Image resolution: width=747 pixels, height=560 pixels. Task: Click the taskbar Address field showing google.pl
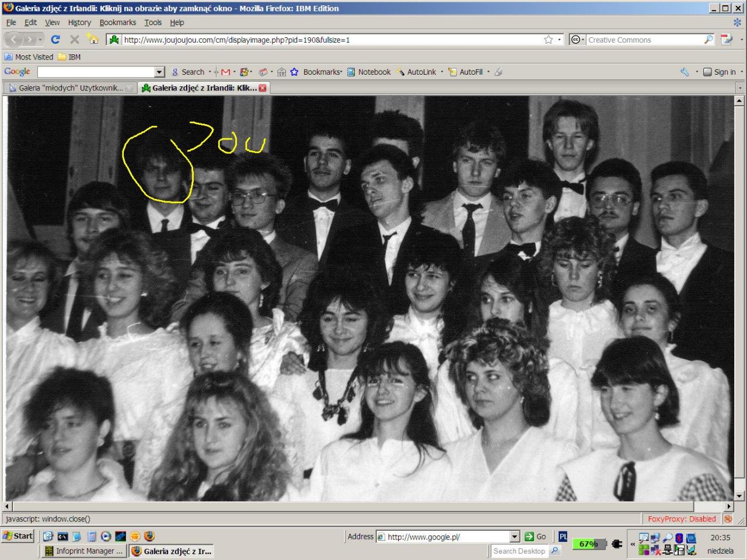tap(448, 537)
